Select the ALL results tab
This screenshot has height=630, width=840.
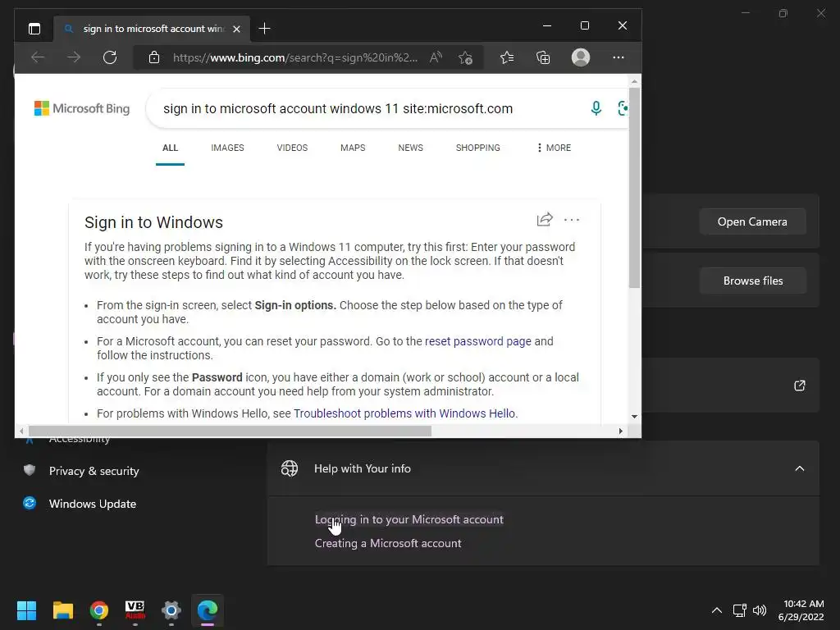click(x=170, y=148)
